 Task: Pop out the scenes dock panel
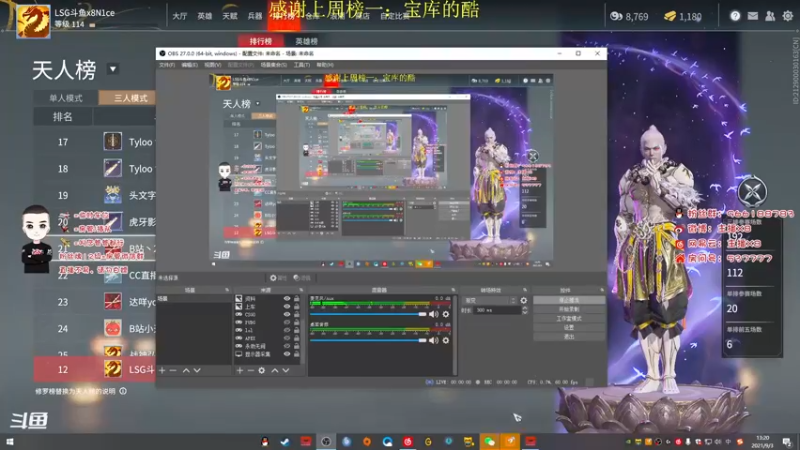(x=227, y=290)
